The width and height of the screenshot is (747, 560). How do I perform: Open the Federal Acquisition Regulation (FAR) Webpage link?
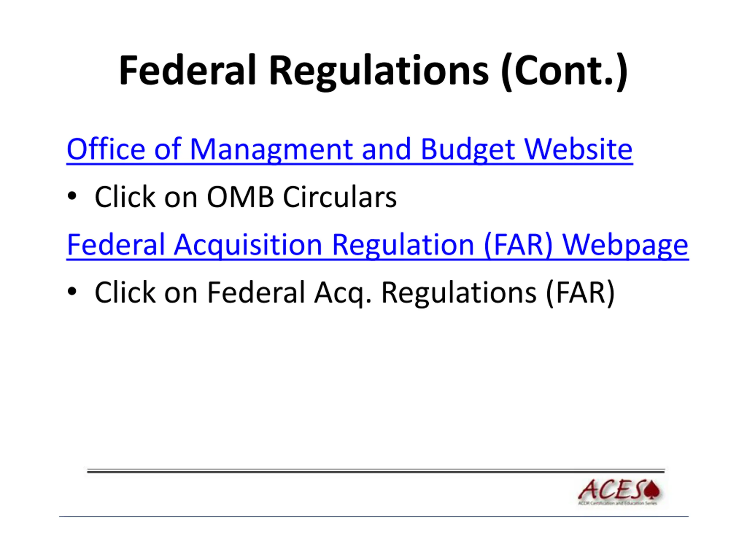click(x=378, y=245)
